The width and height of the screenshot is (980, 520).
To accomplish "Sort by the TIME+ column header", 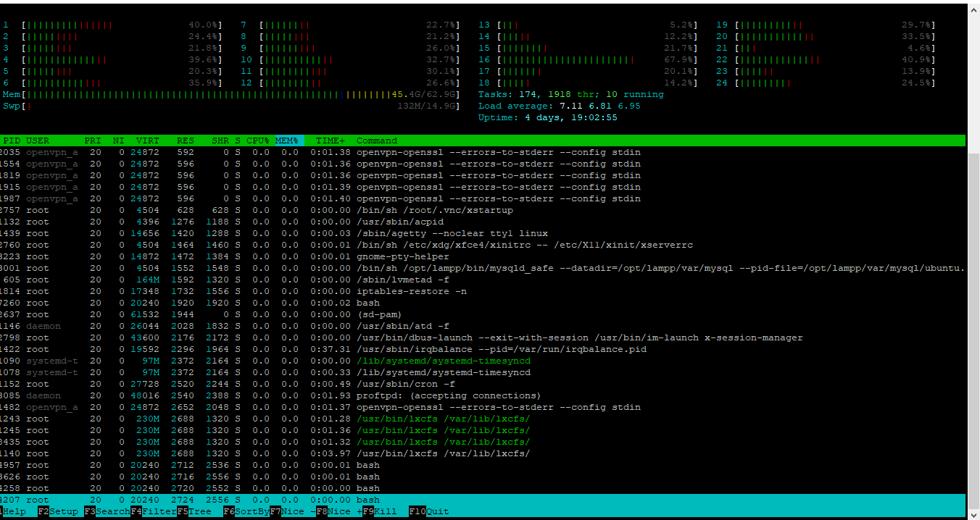I will tap(331, 141).
